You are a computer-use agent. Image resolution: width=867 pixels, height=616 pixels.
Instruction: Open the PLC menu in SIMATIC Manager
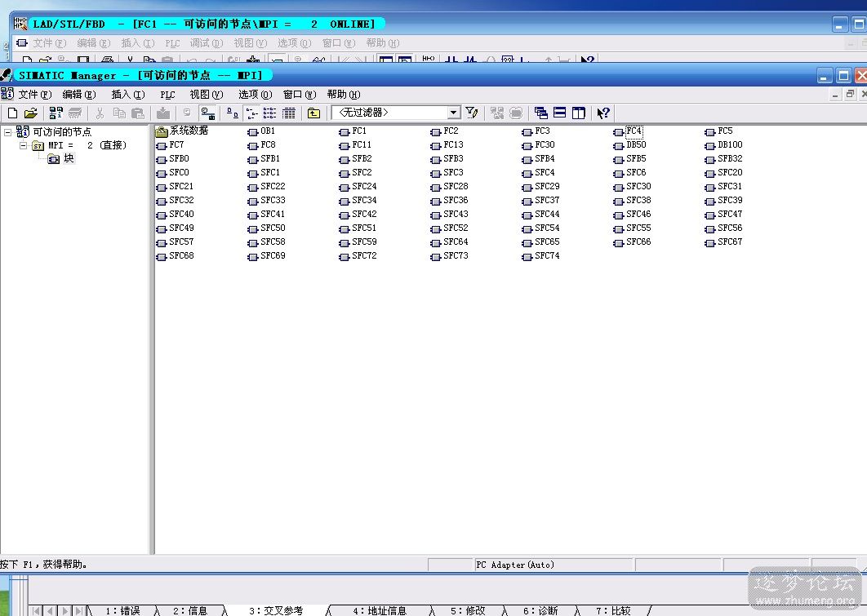point(167,95)
